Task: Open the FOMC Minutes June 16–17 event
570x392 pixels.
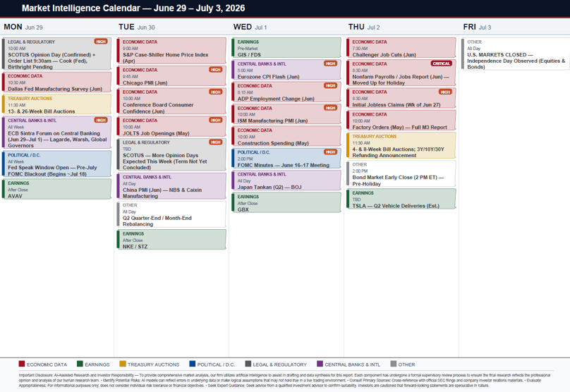Action: (286, 159)
